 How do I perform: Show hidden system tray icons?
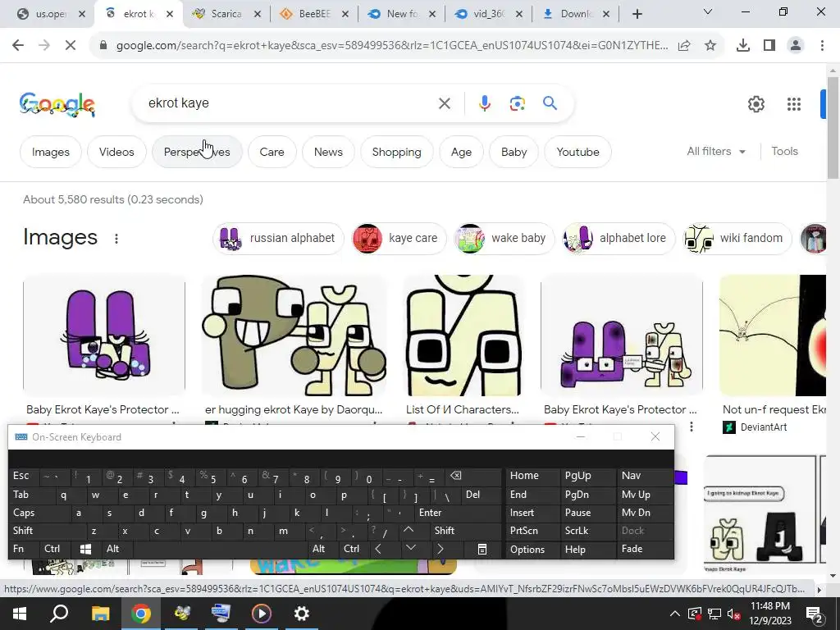point(675,614)
